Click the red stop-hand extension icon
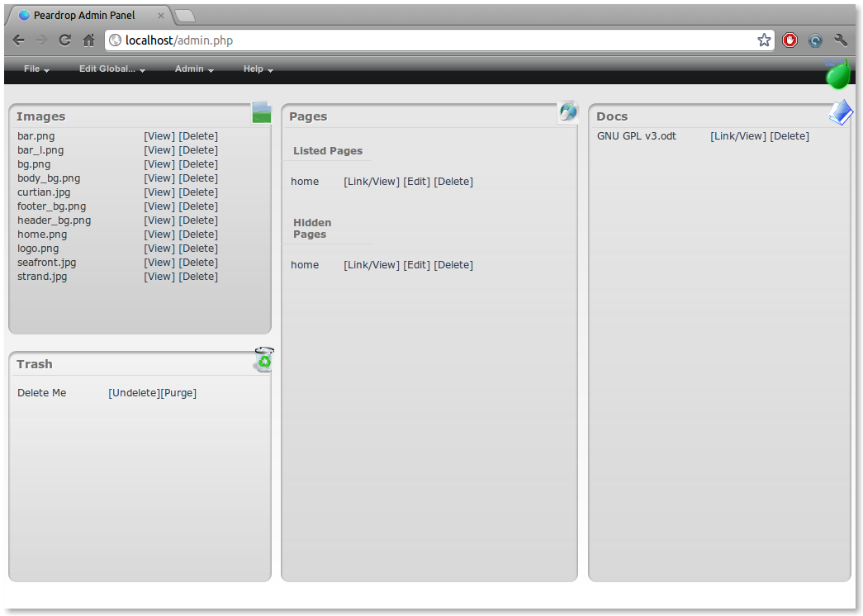863x616 pixels. pos(790,40)
